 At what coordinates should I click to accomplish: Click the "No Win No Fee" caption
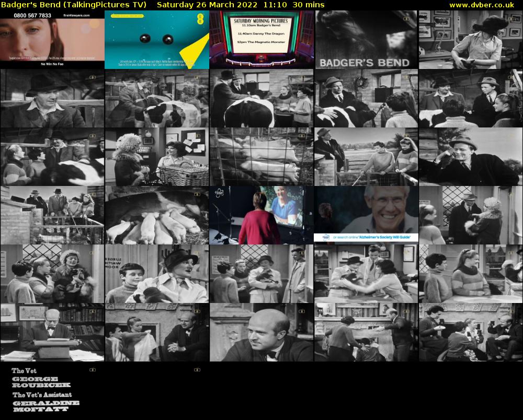[x=52, y=64]
